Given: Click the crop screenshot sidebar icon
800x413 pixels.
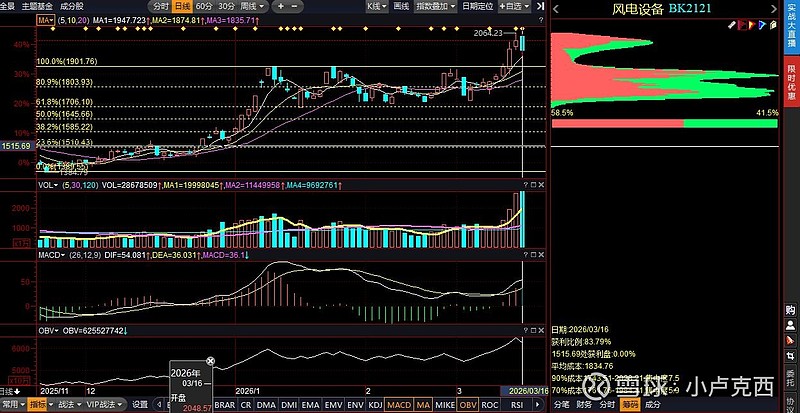Looking at the screenshot, I should coord(790,354).
